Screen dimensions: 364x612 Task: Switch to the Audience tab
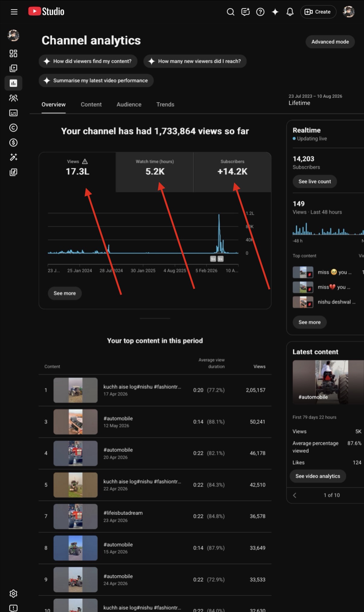129,104
